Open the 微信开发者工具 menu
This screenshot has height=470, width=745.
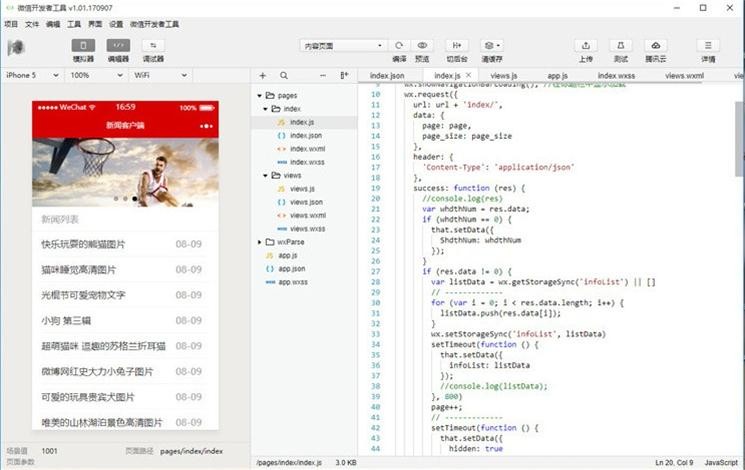coord(154,24)
